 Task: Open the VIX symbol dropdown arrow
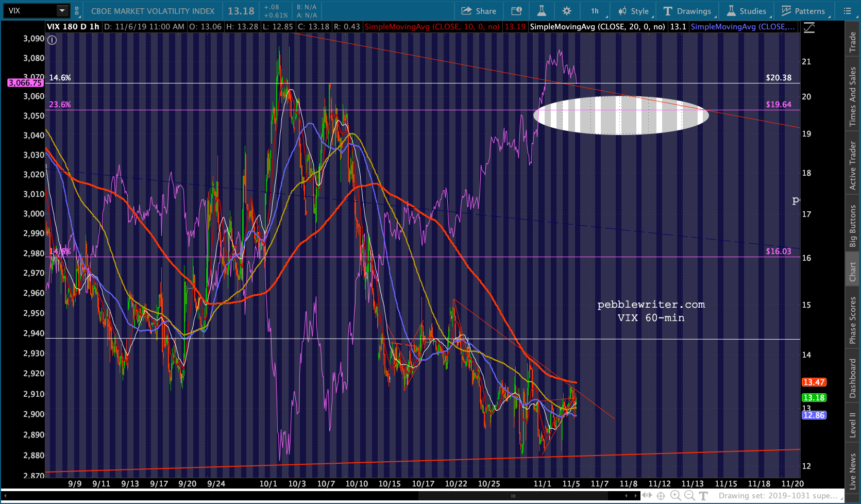62,11
